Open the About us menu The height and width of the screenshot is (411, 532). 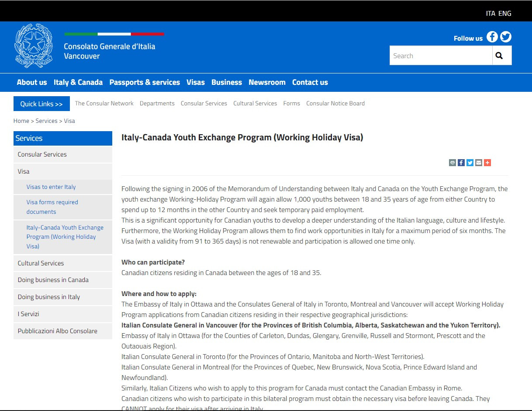click(x=32, y=82)
